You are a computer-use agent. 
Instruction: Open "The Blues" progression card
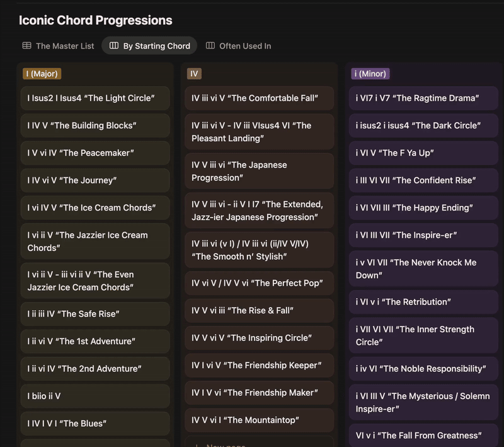(95, 424)
